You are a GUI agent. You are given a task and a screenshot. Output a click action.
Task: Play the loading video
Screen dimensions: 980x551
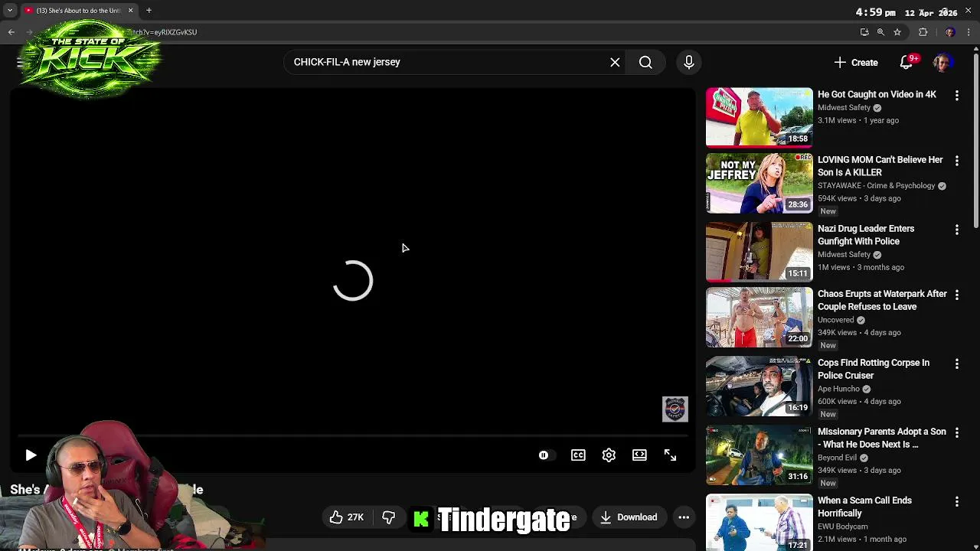(x=31, y=455)
